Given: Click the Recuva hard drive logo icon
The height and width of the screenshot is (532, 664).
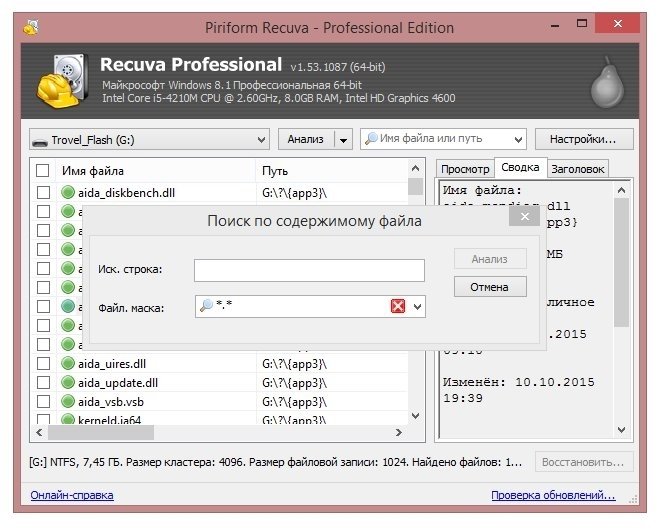Looking at the screenshot, I should coord(62,81).
